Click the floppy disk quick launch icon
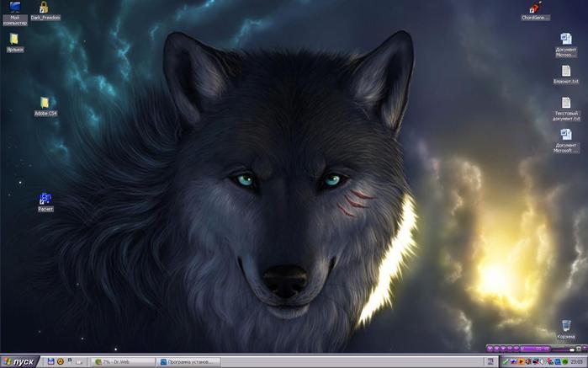 tap(50, 361)
